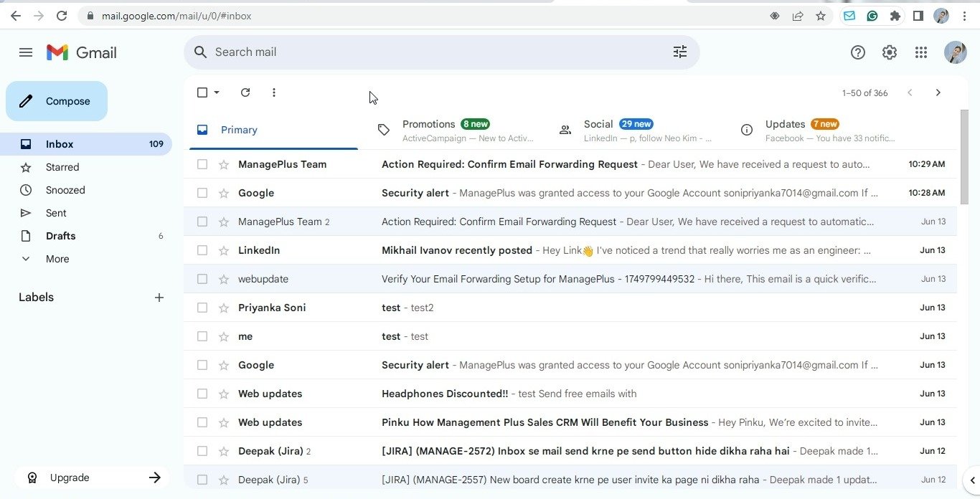
Task: Open the browser Extensions puzzle icon
Action: coord(895,16)
